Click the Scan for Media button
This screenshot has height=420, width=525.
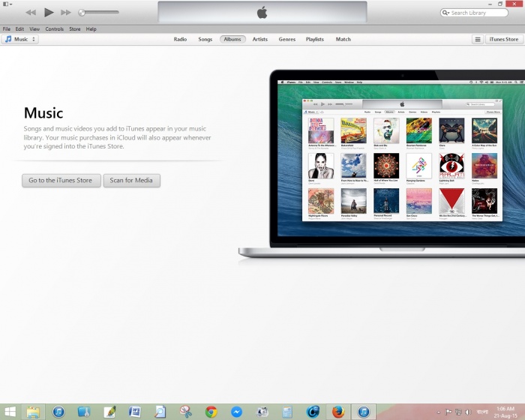coord(131,181)
